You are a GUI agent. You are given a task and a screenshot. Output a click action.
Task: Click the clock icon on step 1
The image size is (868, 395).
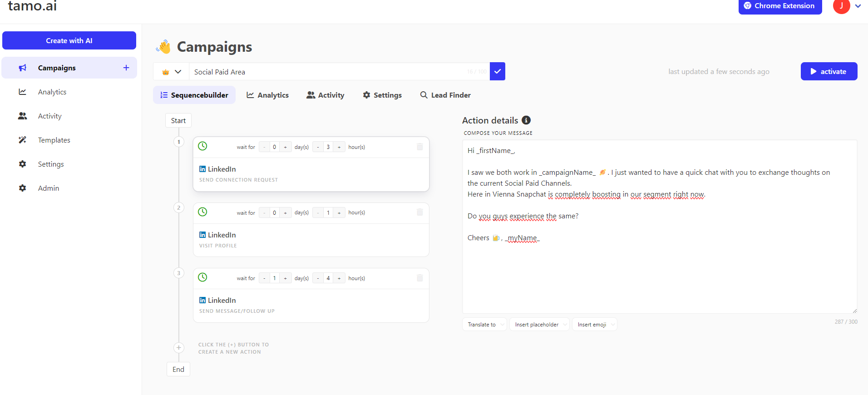[x=202, y=146]
